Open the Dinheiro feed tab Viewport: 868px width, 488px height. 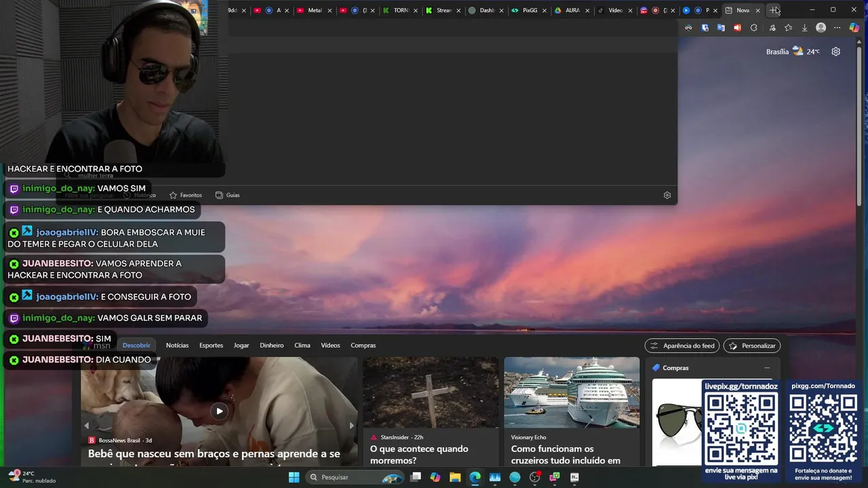tap(272, 345)
